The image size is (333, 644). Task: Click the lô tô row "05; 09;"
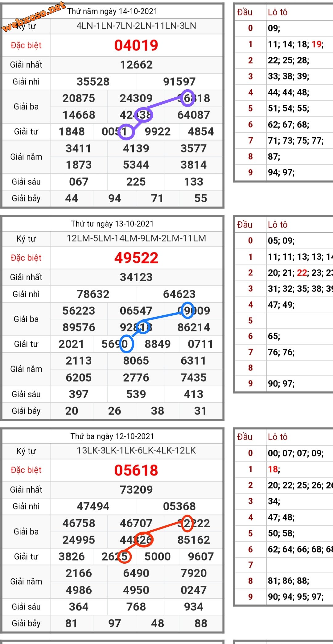281,241
